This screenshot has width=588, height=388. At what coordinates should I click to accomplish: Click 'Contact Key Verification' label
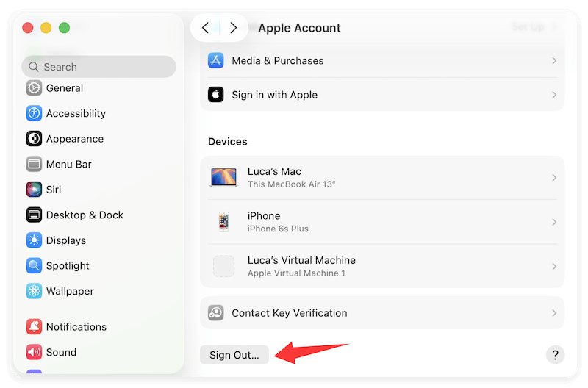[x=290, y=313]
